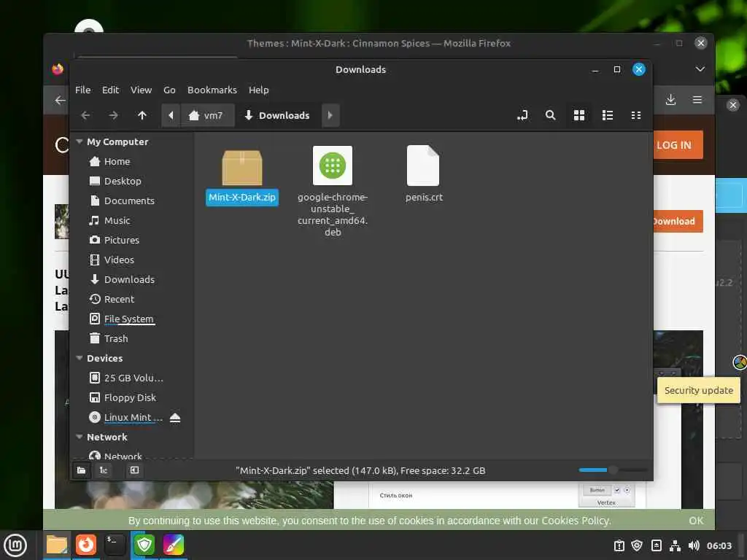Open Firefox from the taskbar
Screen dimensions: 747x560
pyautogui.click(x=86, y=545)
